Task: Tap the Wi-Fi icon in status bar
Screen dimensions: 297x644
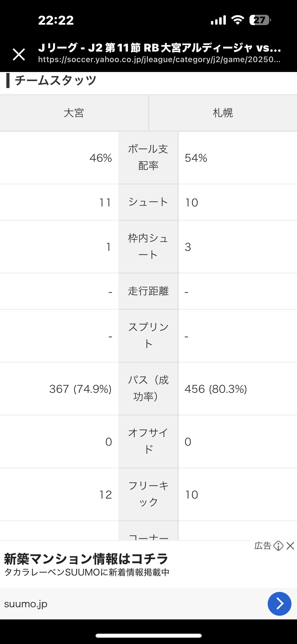Action: click(238, 20)
